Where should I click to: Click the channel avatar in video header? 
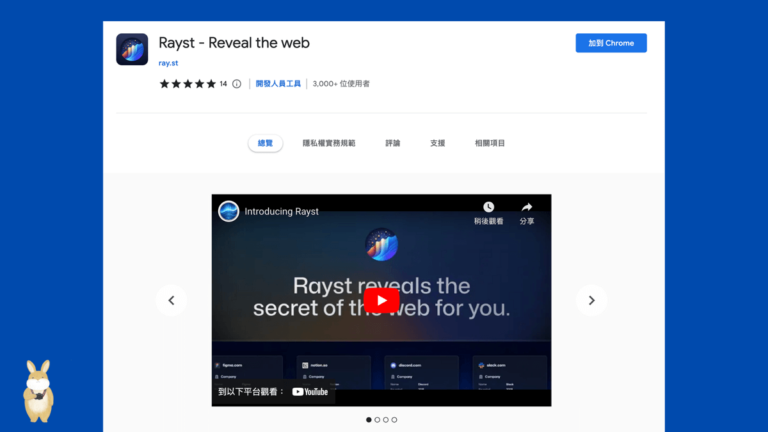pyautogui.click(x=228, y=211)
